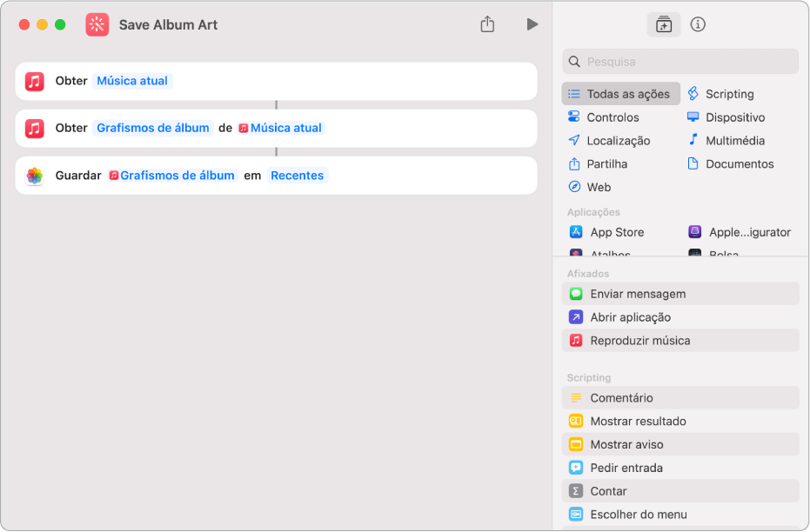
Task: Click the Mostrar resultado yellow icon
Action: point(576,421)
